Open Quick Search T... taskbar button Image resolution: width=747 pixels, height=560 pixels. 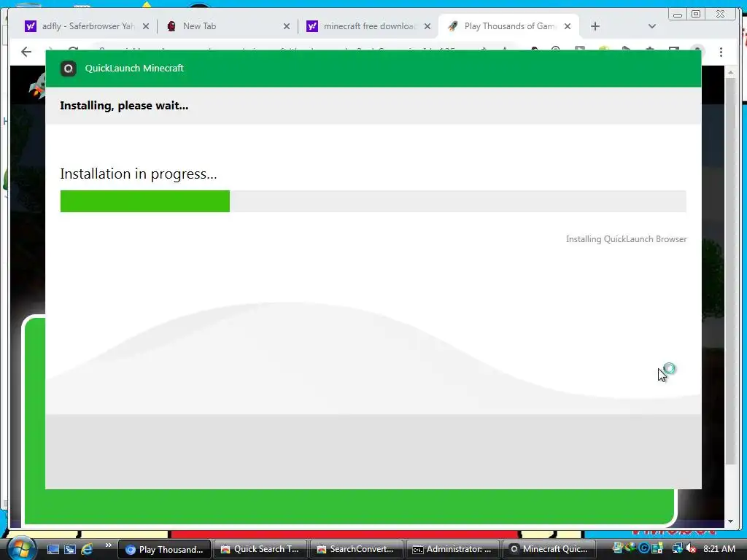(x=260, y=550)
